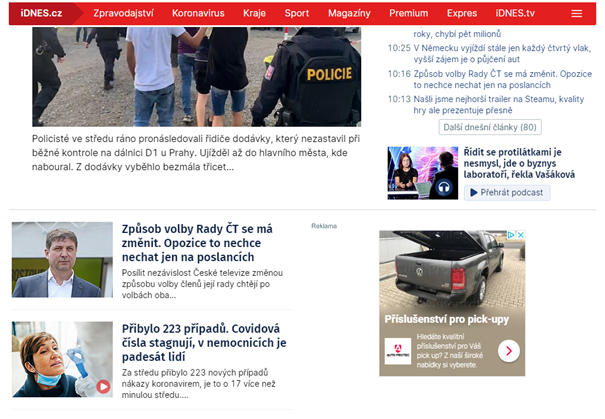Open the Sport section
605x419 pixels.
pos(297,14)
